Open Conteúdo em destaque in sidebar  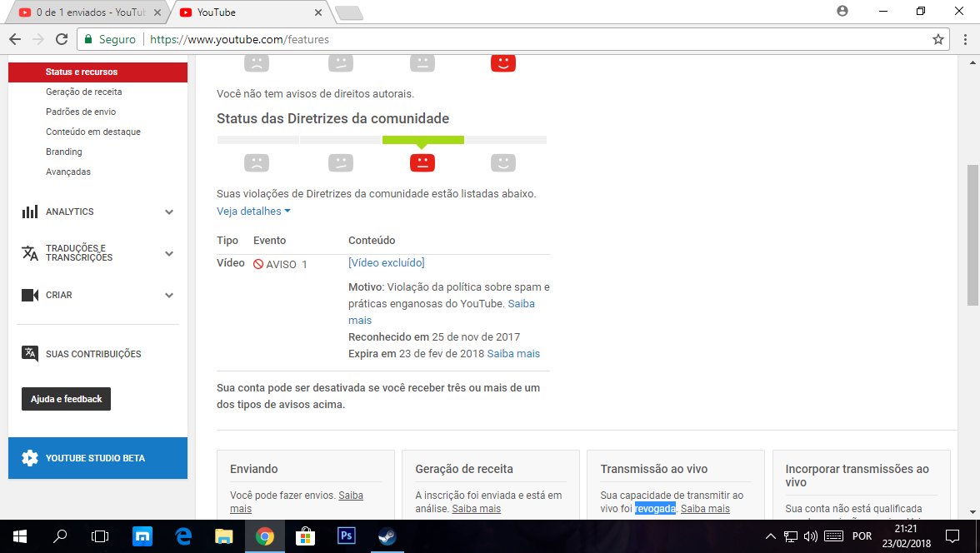point(93,132)
